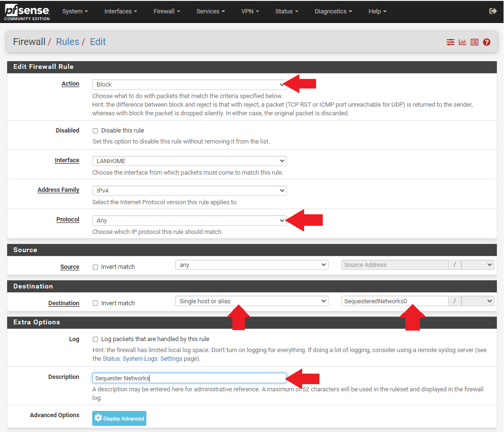Open the Status menu
Screen dimensions: 504x432
click(287, 11)
